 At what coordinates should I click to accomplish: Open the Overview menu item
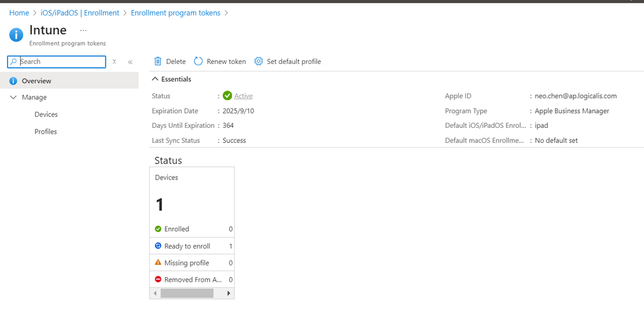pos(36,81)
